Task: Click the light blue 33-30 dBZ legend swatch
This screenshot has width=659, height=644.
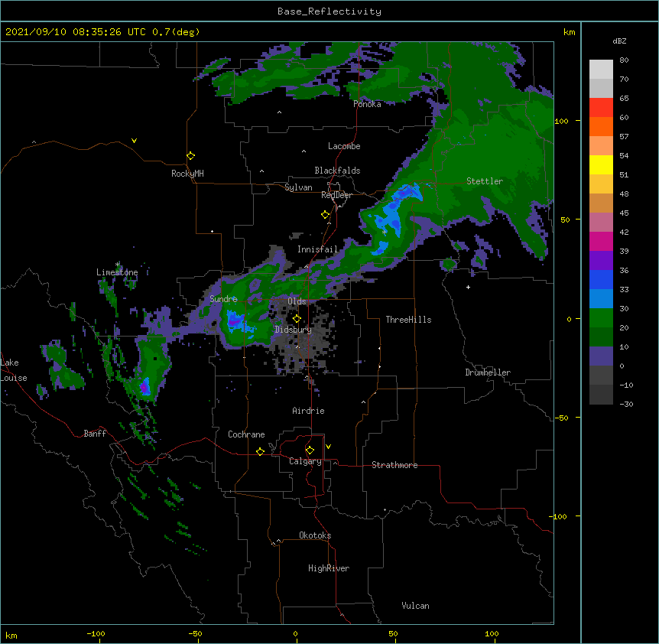Action: [x=601, y=298]
